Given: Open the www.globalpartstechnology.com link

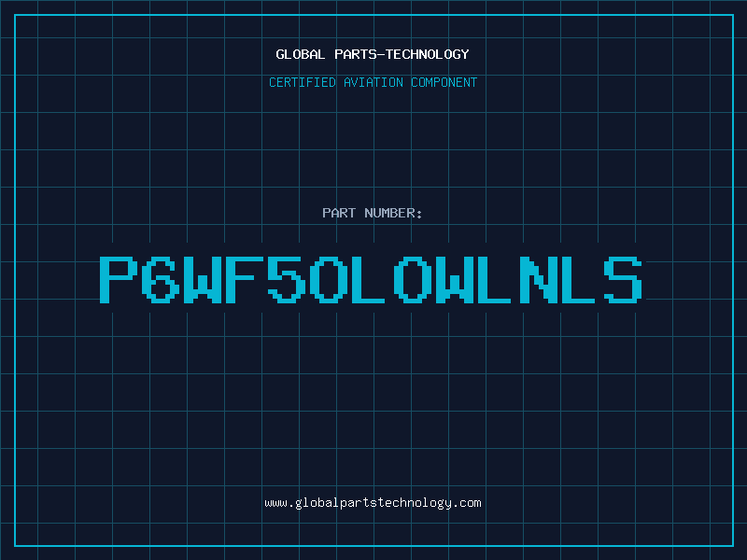Looking at the screenshot, I should (373, 503).
